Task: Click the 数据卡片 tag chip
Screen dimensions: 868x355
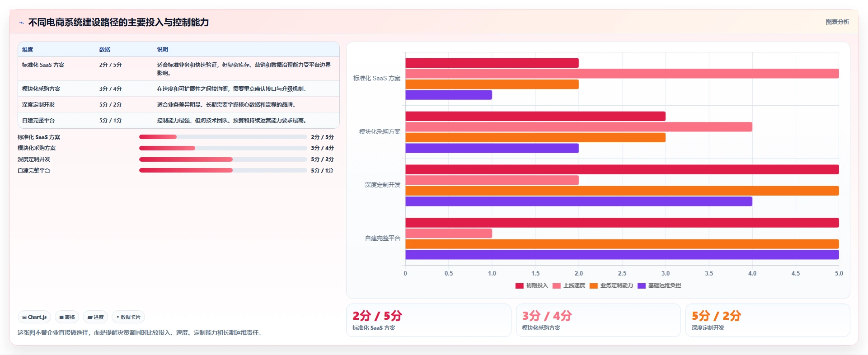Action: pyautogui.click(x=128, y=317)
